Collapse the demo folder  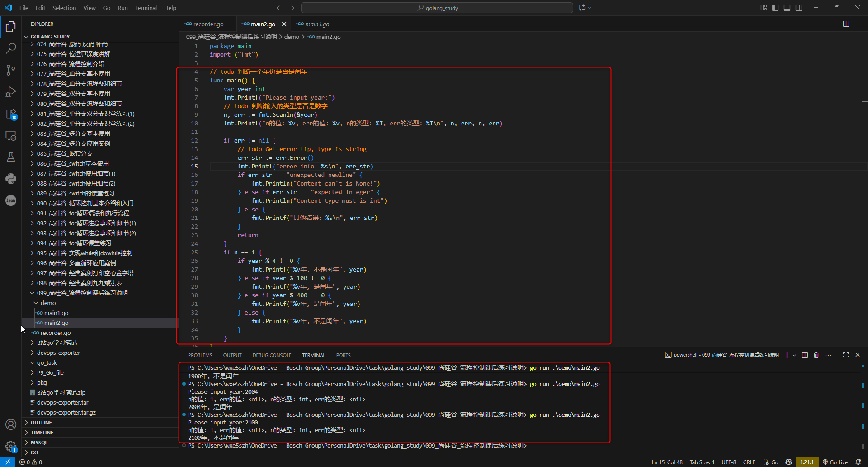(100, 303)
